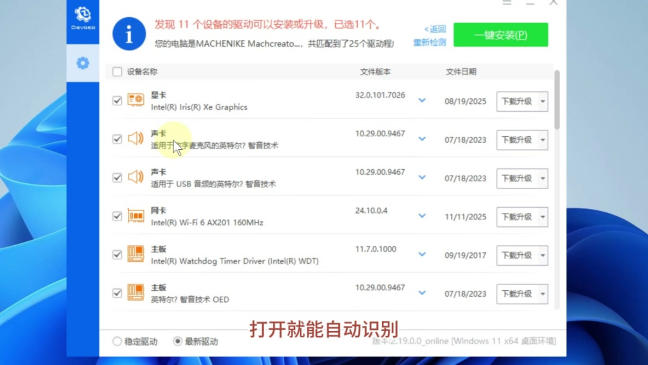Uncheck the Intel Iris Xe Graphics driver

[x=117, y=100]
